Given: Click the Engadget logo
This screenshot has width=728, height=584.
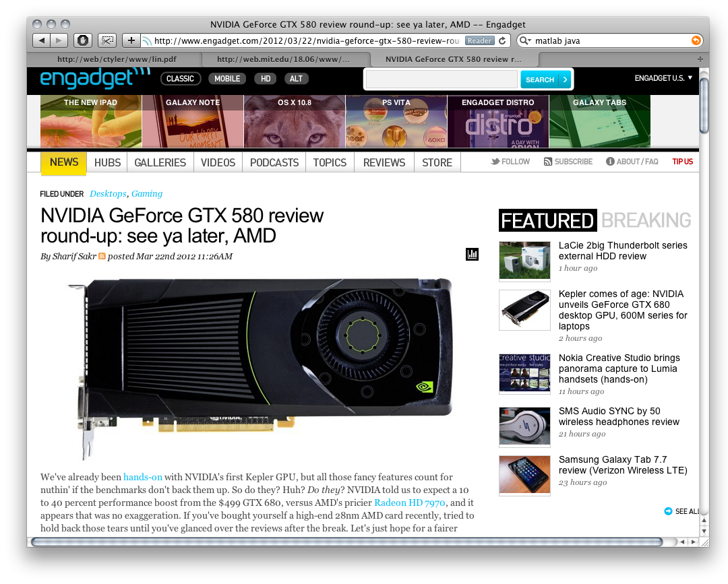Looking at the screenshot, I should (95, 78).
